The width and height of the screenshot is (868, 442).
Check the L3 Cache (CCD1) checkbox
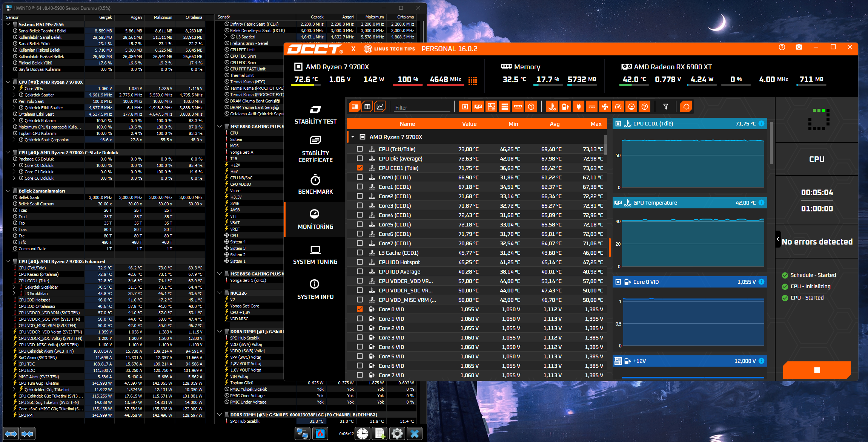click(360, 253)
